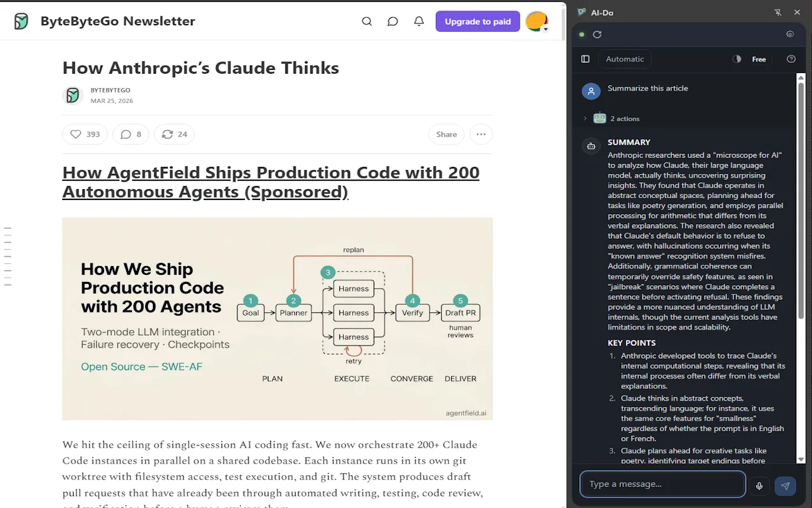The image size is (812, 508).
Task: Open search in the newsletter header
Action: pyautogui.click(x=367, y=21)
